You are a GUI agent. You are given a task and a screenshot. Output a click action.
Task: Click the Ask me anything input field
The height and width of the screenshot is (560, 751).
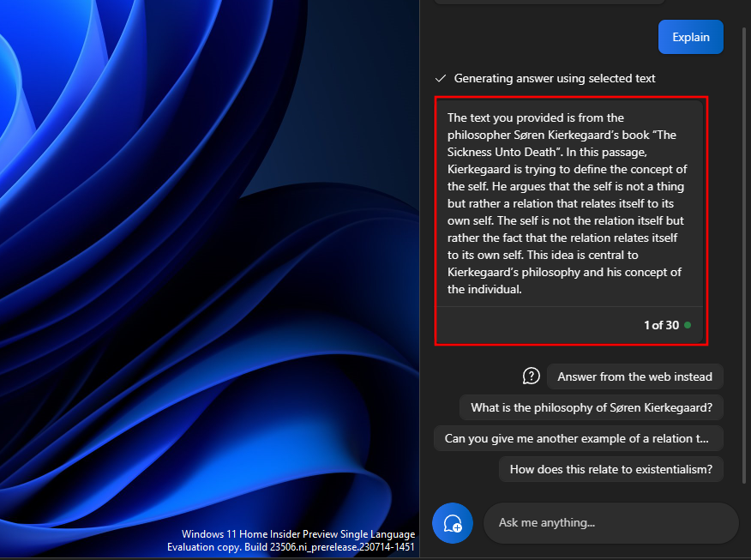pyautogui.click(x=610, y=522)
